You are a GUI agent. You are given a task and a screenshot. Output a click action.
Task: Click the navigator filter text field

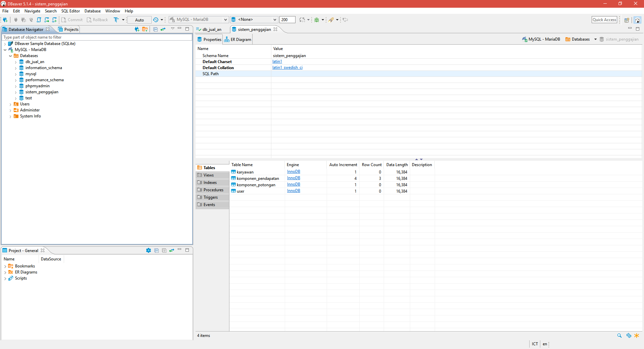97,37
